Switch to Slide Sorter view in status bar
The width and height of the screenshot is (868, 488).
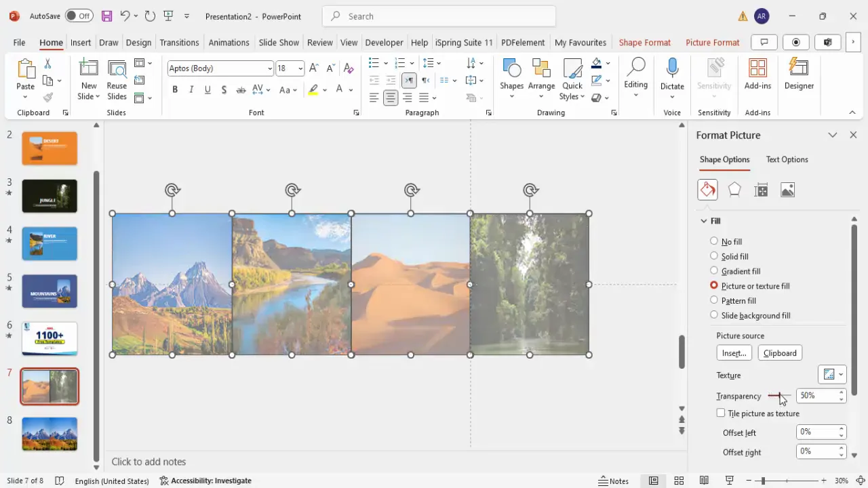click(679, 481)
